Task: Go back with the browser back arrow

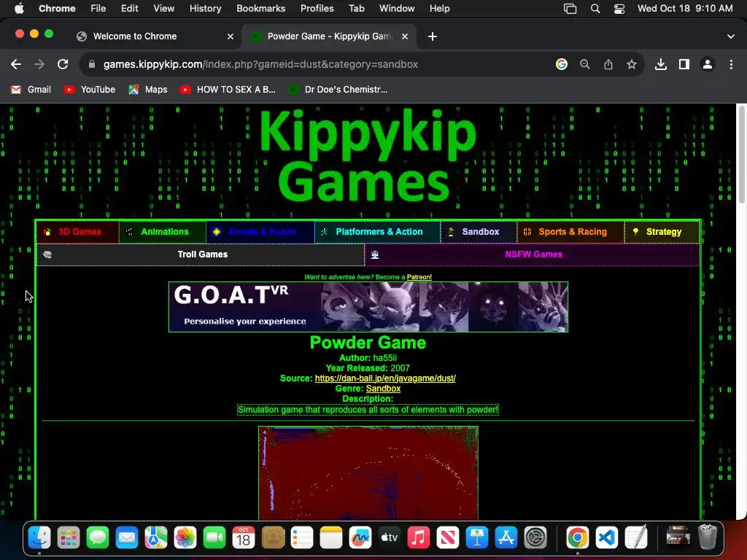Action: tap(16, 64)
